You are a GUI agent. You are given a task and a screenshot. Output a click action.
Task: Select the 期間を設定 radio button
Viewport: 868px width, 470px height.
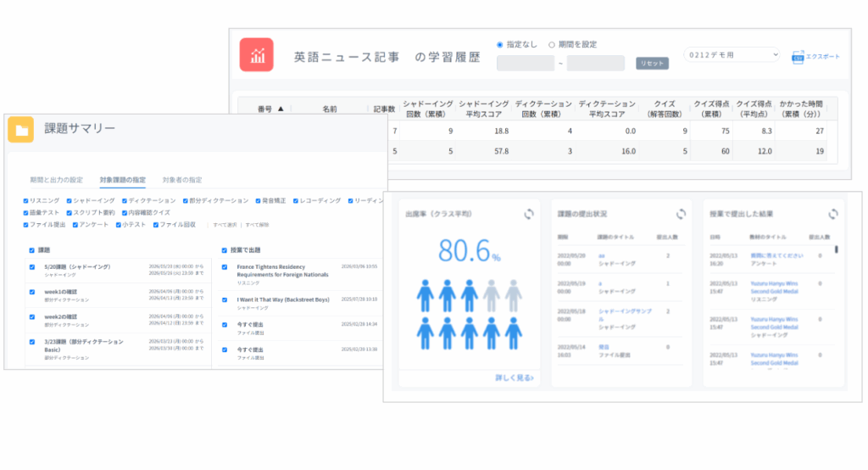[551, 45]
